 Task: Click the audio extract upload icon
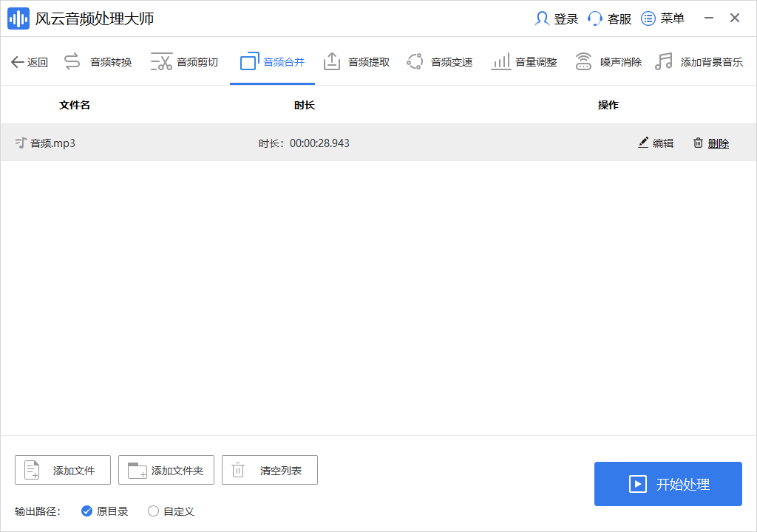coord(332,61)
